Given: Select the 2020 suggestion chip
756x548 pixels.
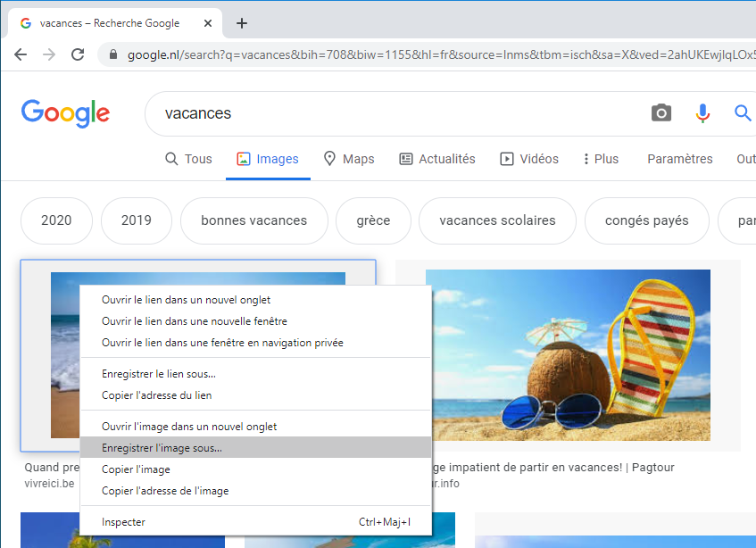Looking at the screenshot, I should [x=56, y=220].
